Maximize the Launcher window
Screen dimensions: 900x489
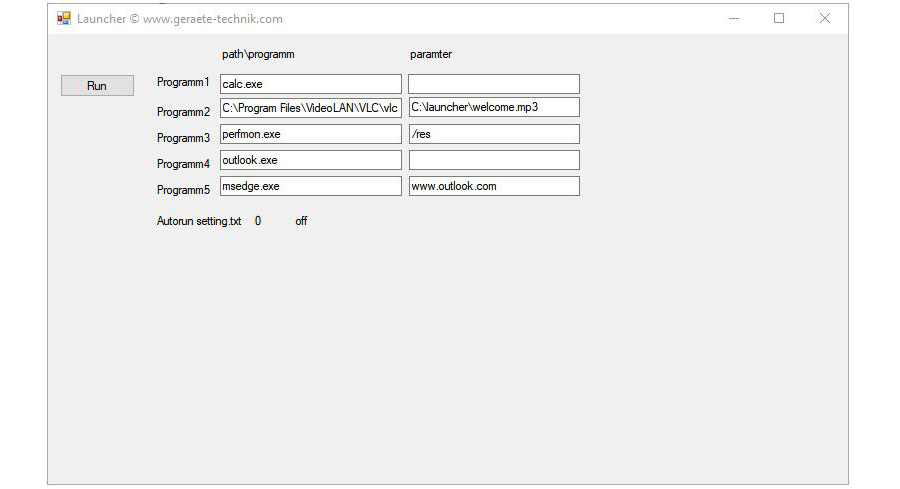(x=779, y=18)
